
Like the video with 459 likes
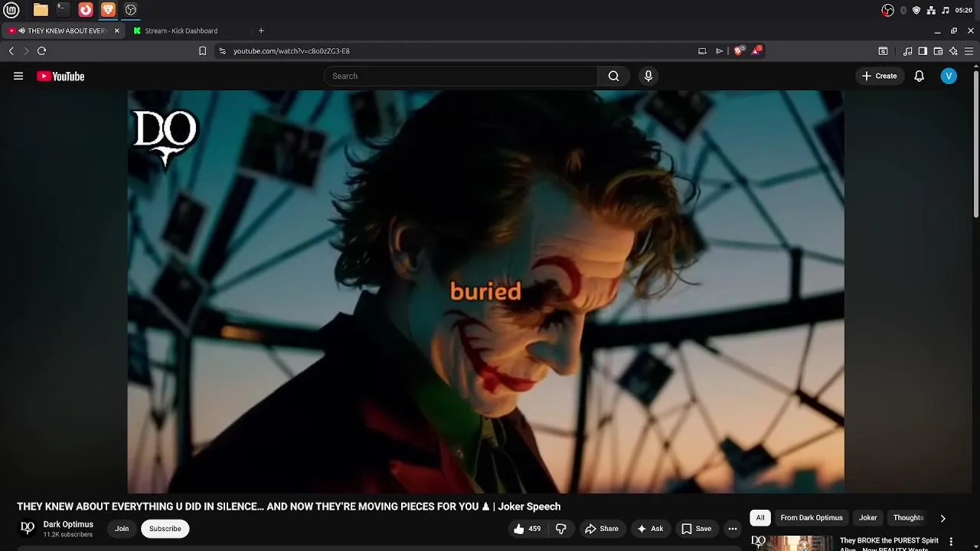point(528,529)
